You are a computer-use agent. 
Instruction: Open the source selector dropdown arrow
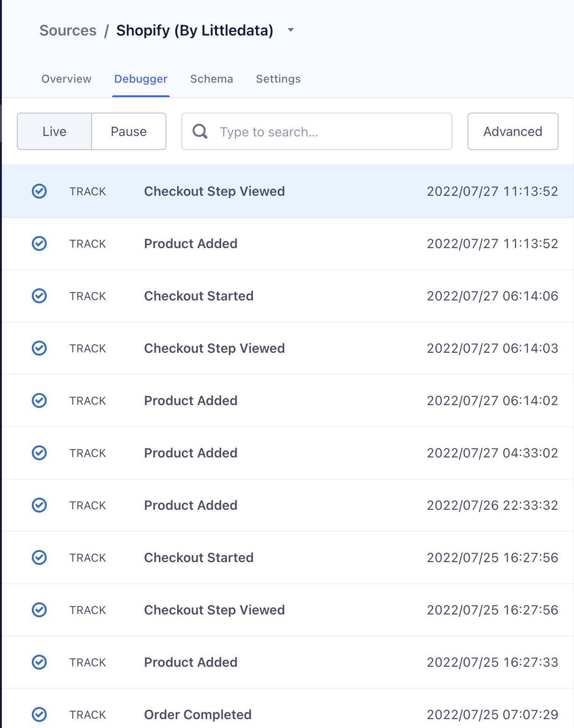click(291, 30)
